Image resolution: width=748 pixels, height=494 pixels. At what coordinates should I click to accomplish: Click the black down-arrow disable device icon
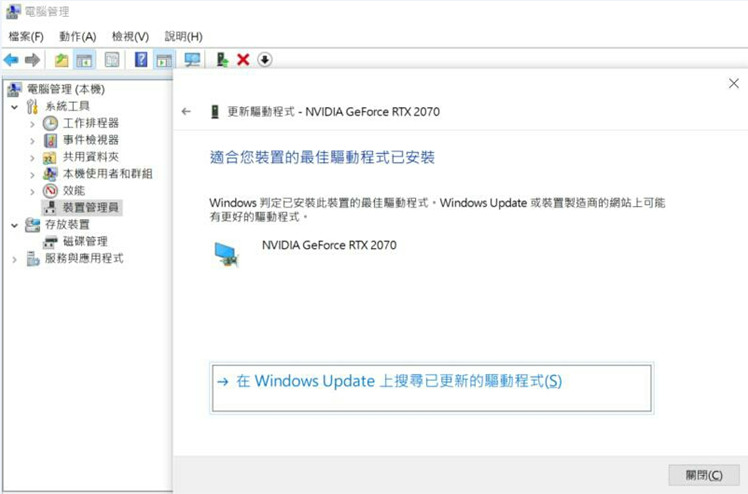264,60
